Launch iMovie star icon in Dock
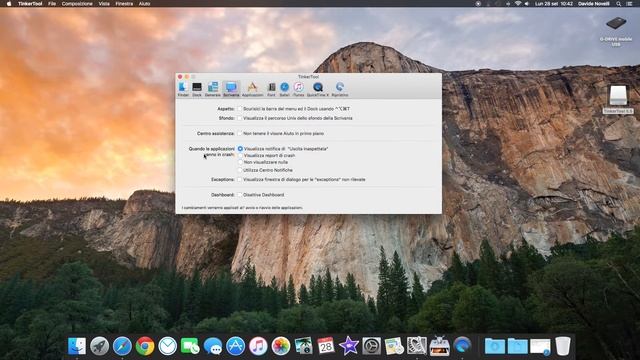640x360 pixels. (349, 346)
